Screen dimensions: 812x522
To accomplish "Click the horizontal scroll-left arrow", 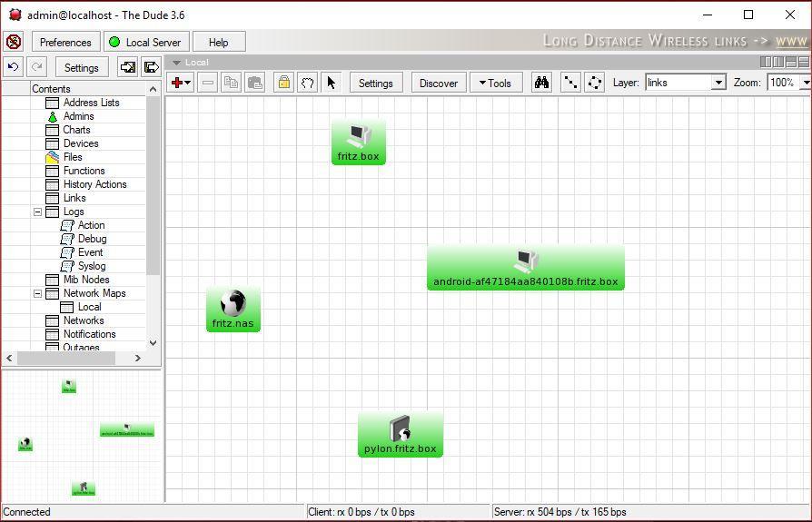I will [x=9, y=358].
